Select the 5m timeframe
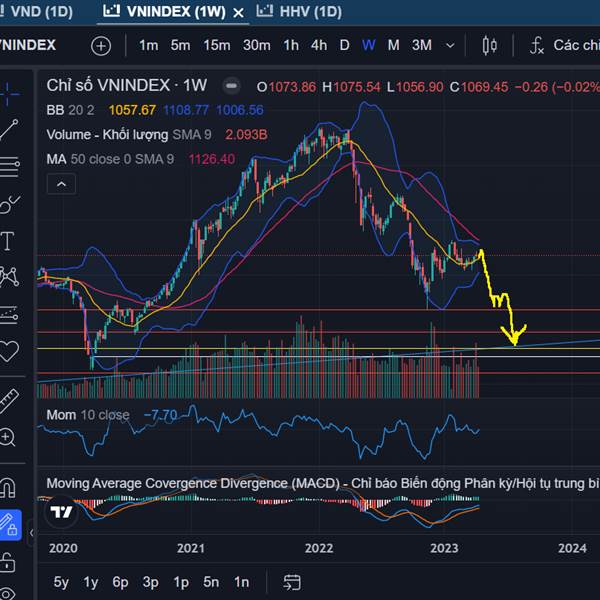The image size is (600, 600). [180, 46]
